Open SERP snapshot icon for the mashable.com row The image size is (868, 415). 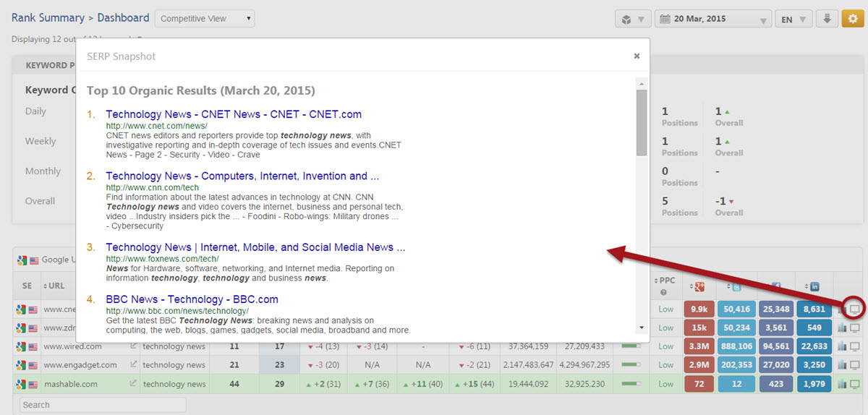pyautogui.click(x=855, y=384)
